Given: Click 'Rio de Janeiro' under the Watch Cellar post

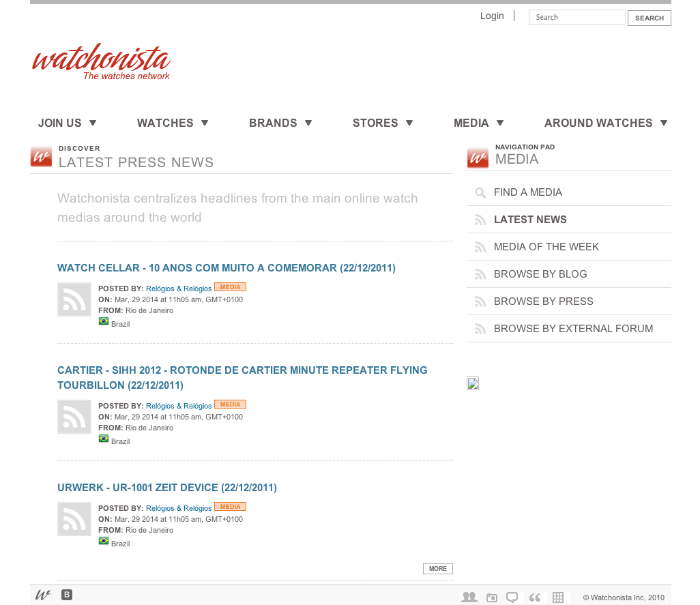Looking at the screenshot, I should [x=149, y=310].
